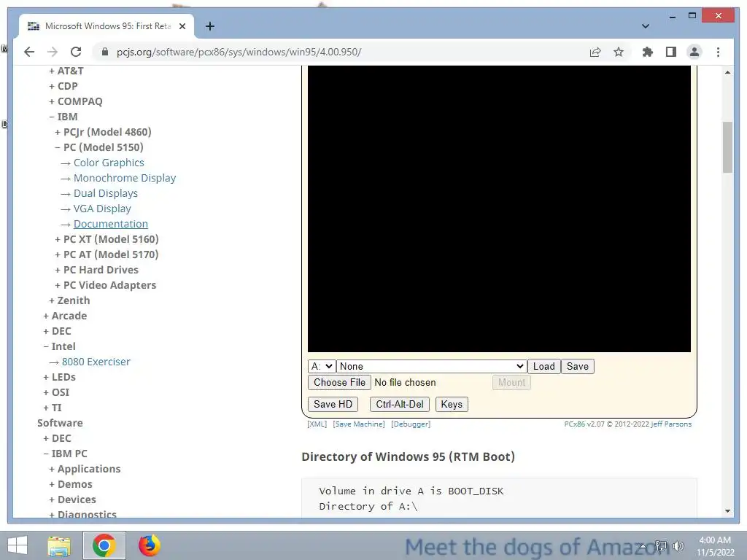Select the Microsoft Windows 95 browser tab
747x560 pixels.
[x=107, y=26]
